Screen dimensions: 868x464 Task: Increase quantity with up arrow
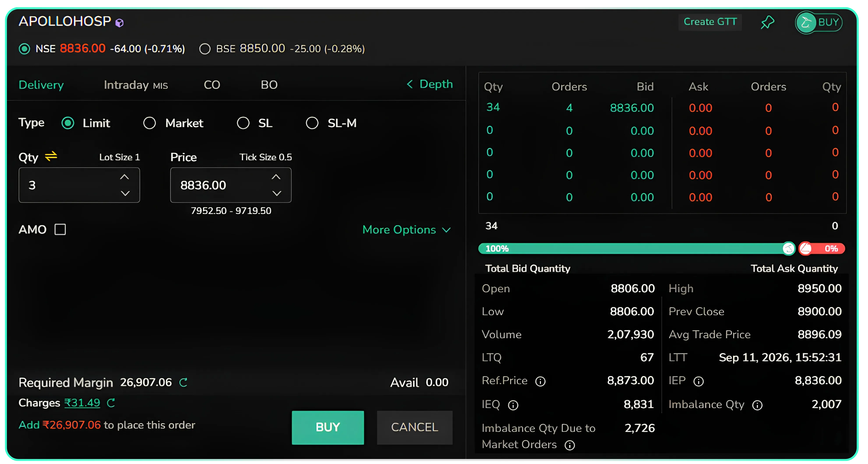click(125, 177)
